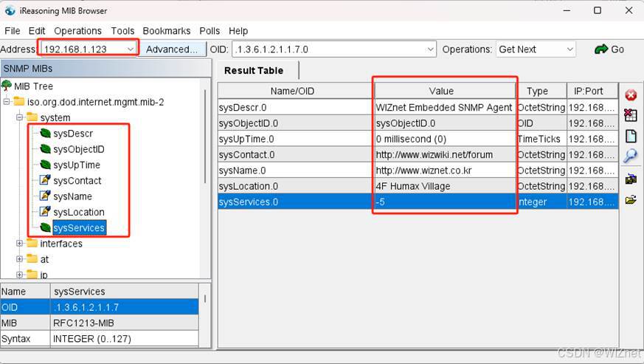Screen dimensions: 644x364
Task: Expand the 'at' tree node
Action: pyautogui.click(x=19, y=258)
